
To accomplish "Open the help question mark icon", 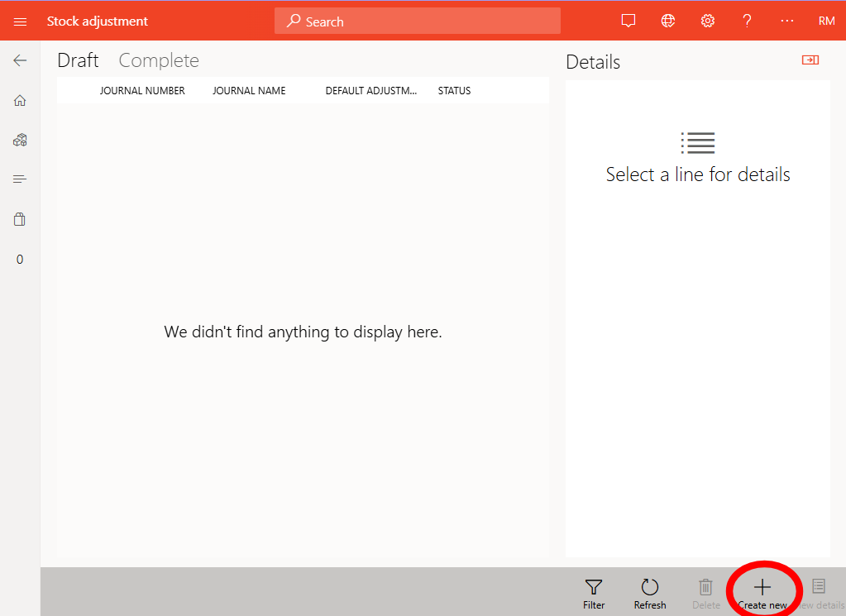I will coord(747,21).
